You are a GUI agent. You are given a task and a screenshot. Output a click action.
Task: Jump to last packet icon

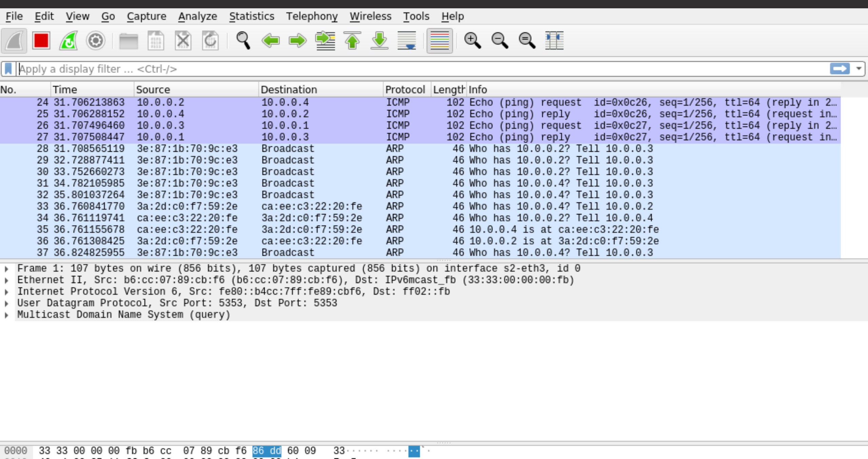[379, 41]
